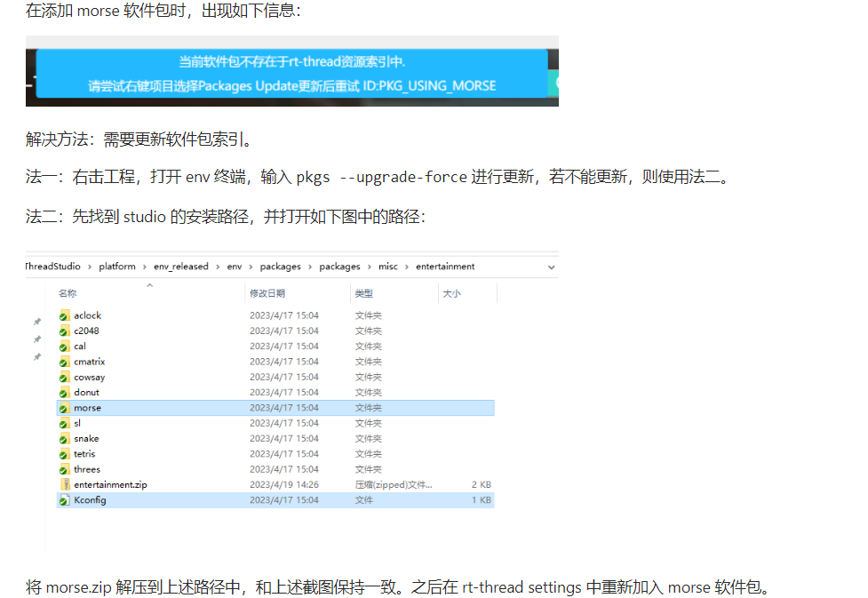868x598 pixels.
Task: Click the tetris folder icon
Action: coord(65,454)
